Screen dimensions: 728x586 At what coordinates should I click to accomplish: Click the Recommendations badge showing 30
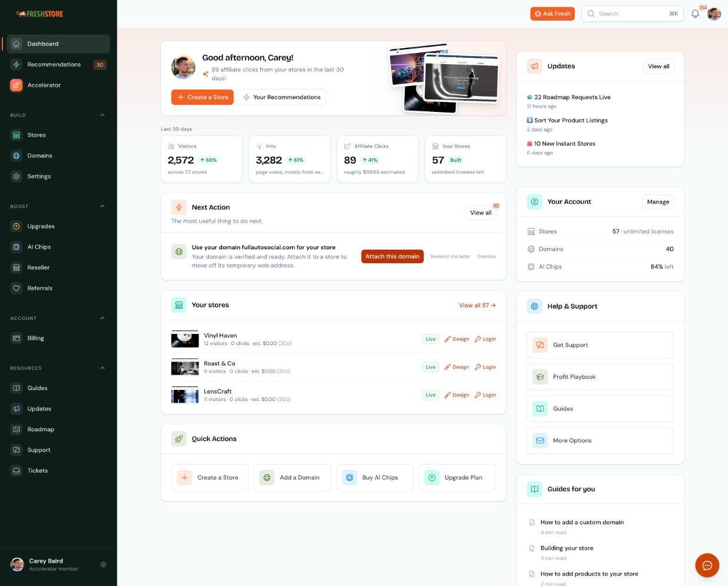pyautogui.click(x=100, y=65)
